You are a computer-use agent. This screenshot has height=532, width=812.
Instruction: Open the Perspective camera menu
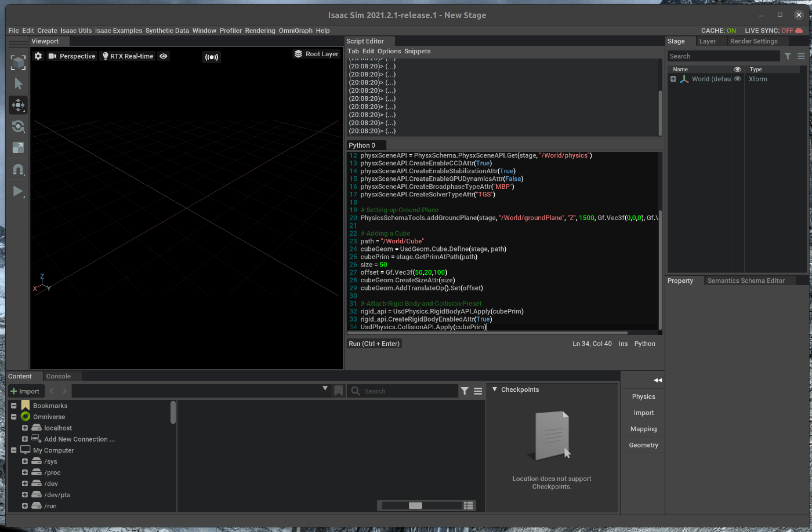(72, 56)
